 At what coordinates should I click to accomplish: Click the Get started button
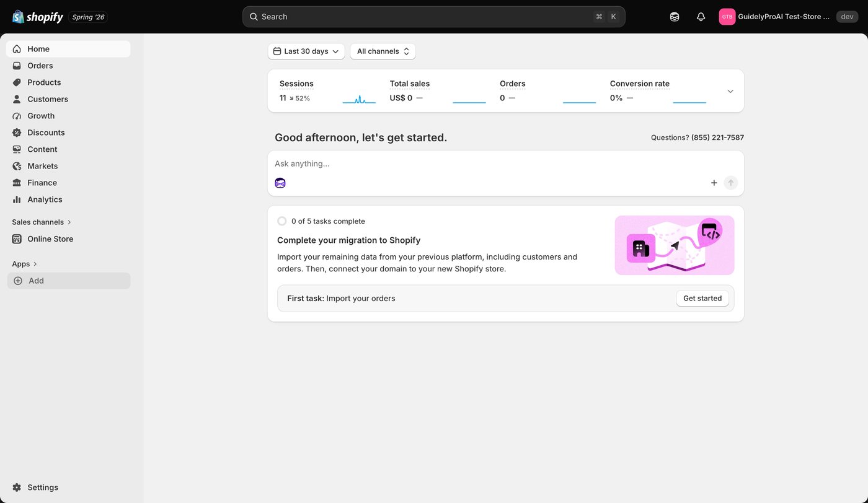(x=702, y=299)
